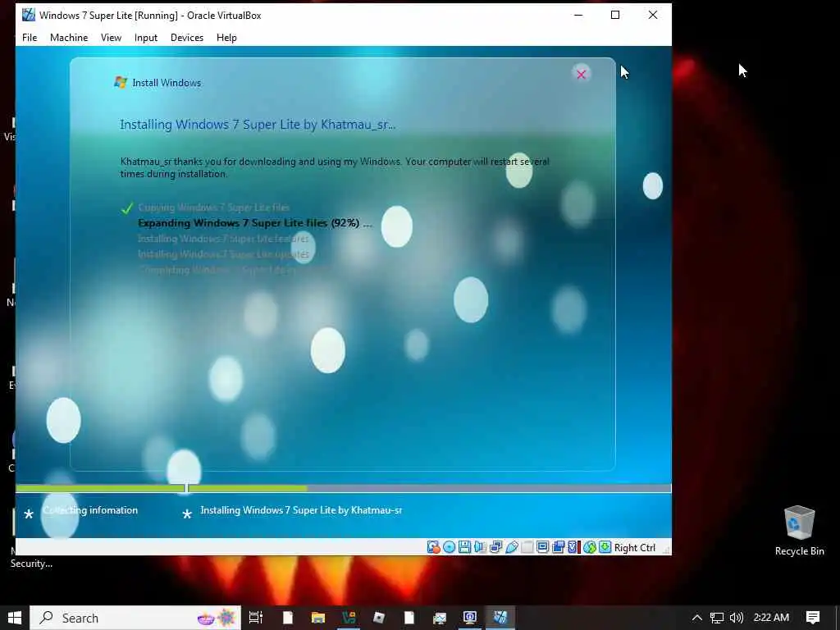This screenshot has width=840, height=630.
Task: Open the Recycle Bin desktop icon
Action: 799,531
